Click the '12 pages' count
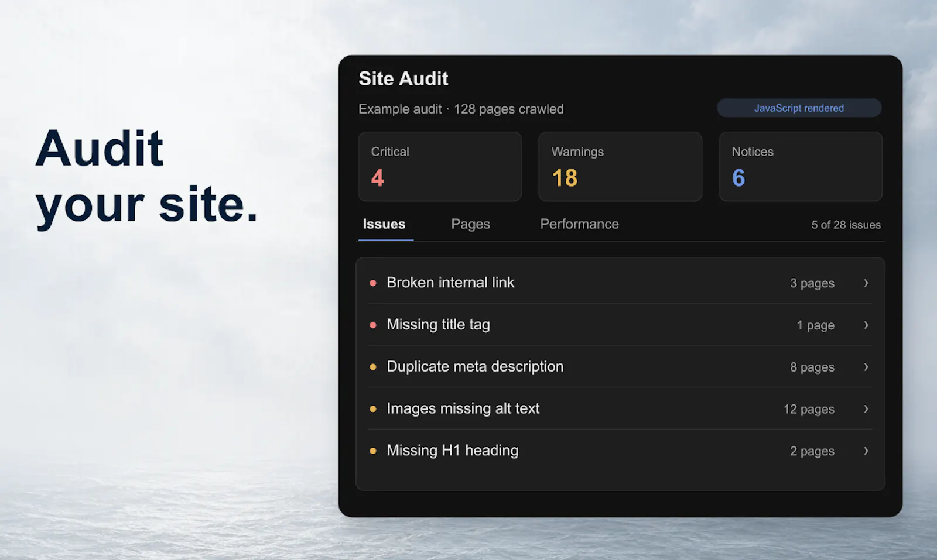 coord(809,410)
